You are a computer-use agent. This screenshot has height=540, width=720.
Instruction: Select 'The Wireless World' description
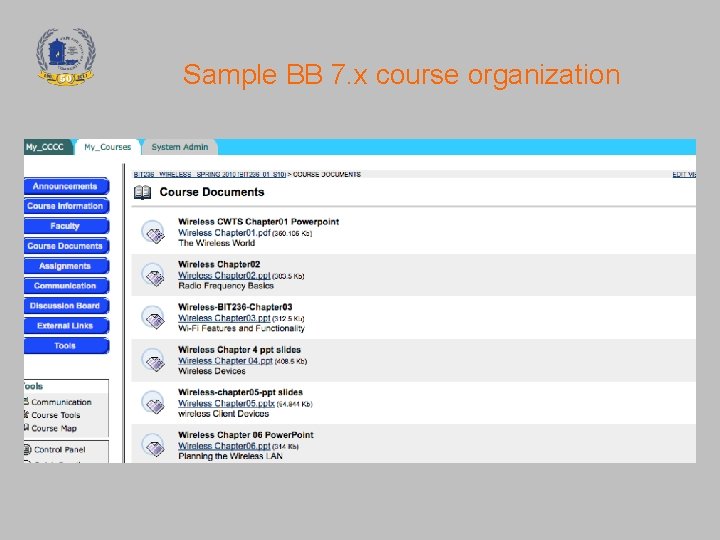point(216,243)
